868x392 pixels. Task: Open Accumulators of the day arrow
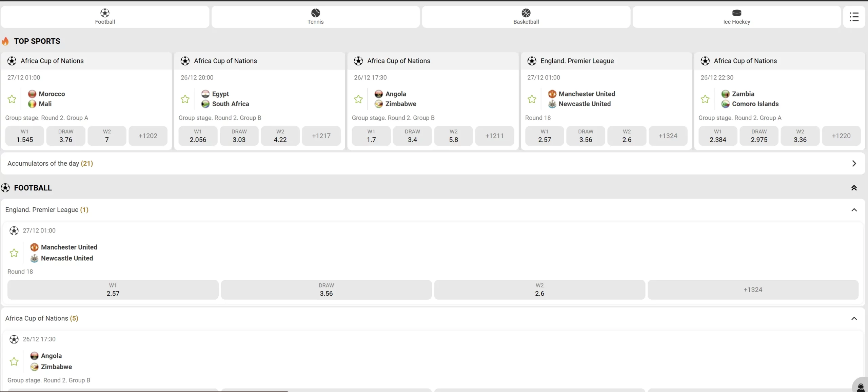pyautogui.click(x=854, y=164)
